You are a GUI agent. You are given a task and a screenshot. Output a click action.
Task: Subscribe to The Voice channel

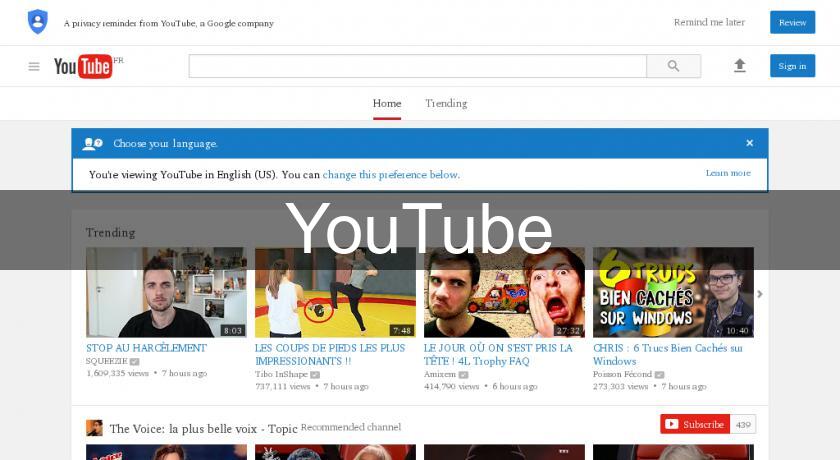[x=695, y=424]
